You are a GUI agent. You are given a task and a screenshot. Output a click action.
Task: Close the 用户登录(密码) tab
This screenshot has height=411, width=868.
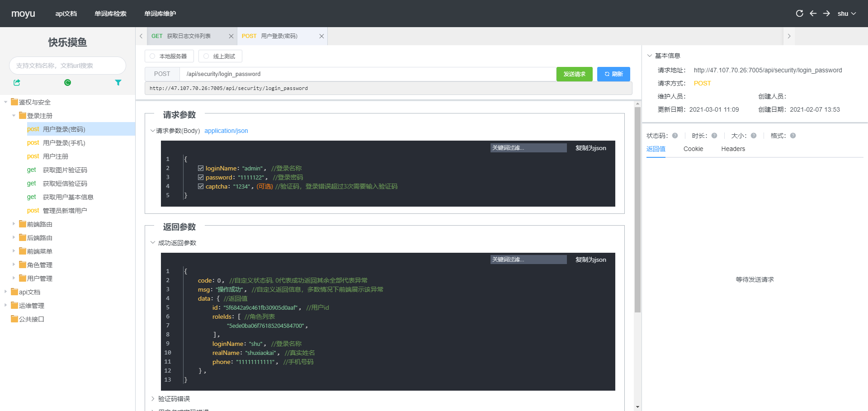(321, 36)
